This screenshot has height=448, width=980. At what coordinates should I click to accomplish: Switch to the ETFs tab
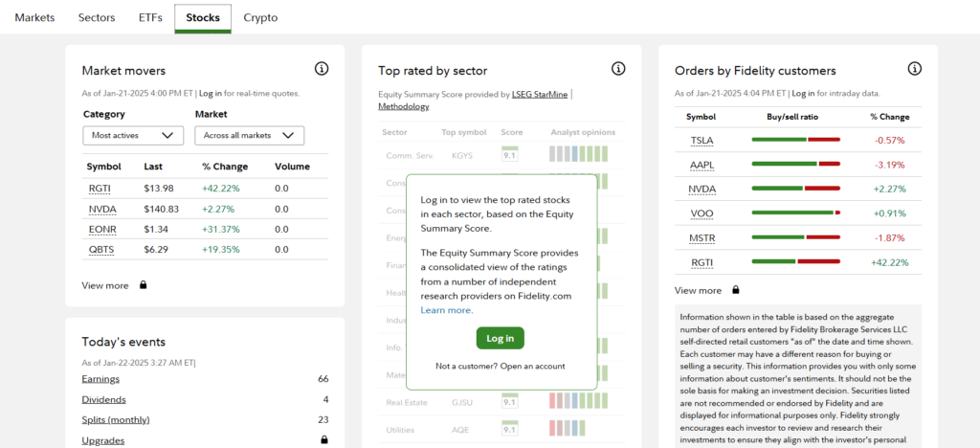pos(149,17)
